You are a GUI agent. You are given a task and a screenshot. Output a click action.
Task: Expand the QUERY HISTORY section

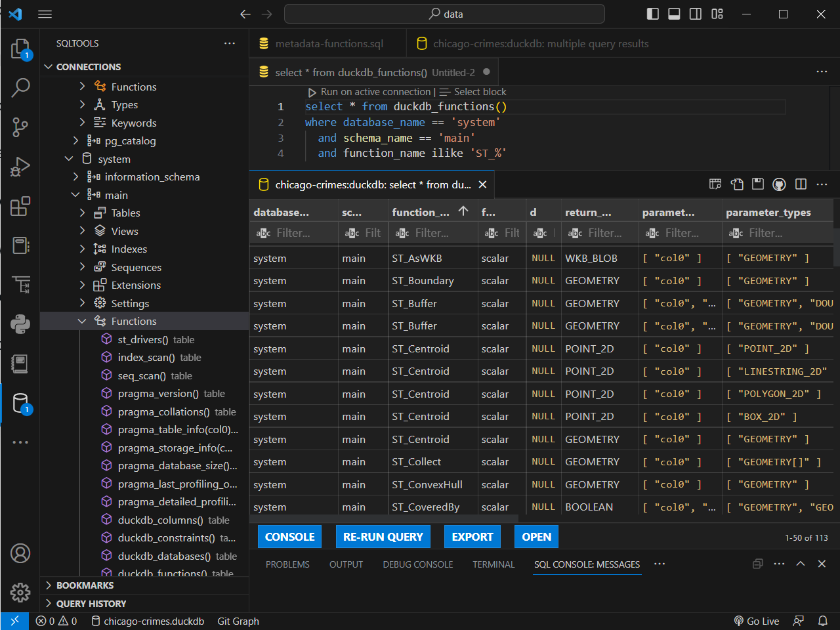(x=91, y=603)
